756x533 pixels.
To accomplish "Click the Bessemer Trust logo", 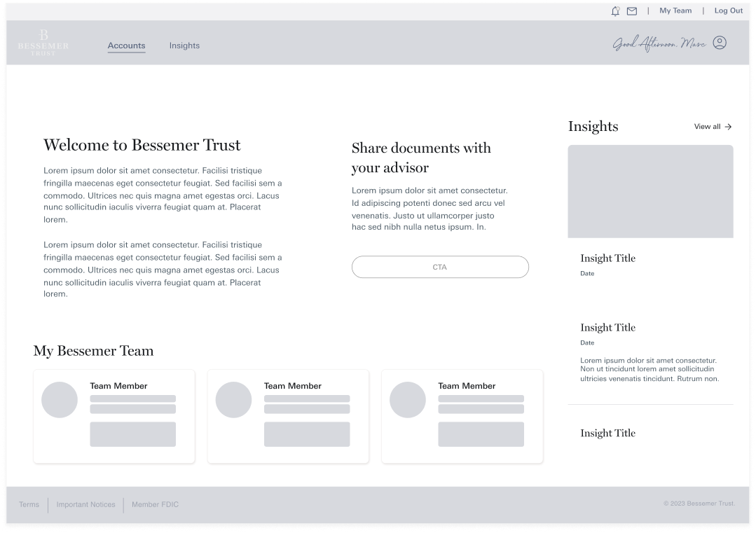I will pos(43,43).
